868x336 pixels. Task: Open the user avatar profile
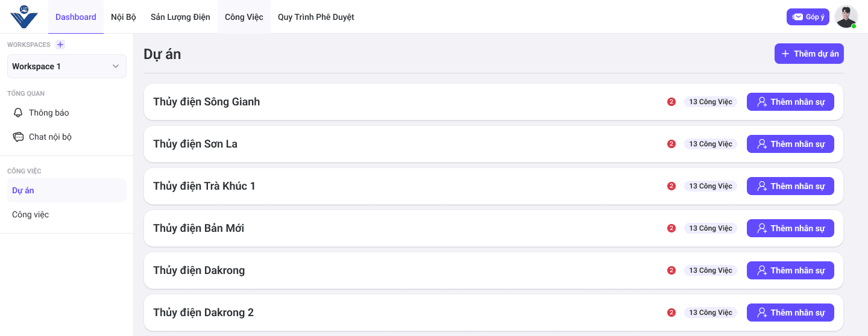846,17
